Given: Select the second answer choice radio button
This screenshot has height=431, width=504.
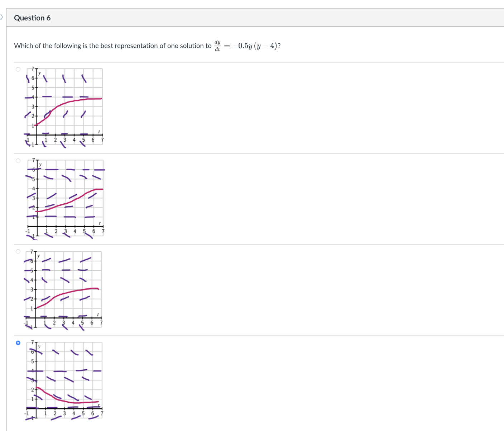Looking at the screenshot, I should click(18, 160).
